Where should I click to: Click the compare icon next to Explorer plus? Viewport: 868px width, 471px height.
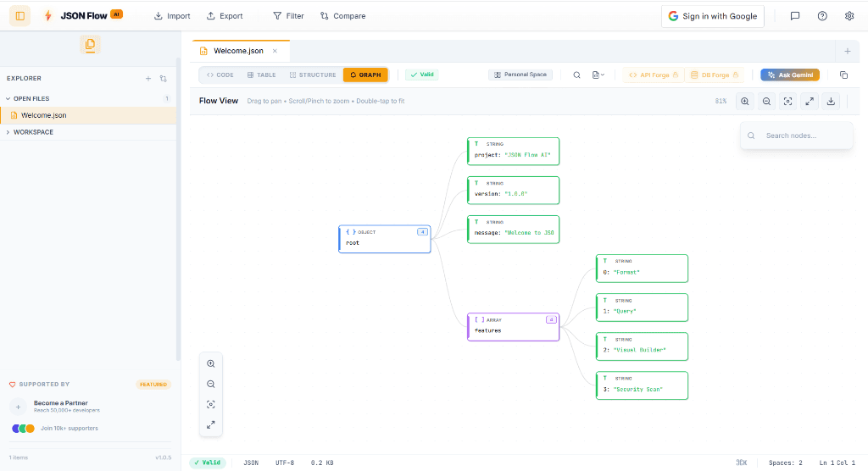coord(164,79)
